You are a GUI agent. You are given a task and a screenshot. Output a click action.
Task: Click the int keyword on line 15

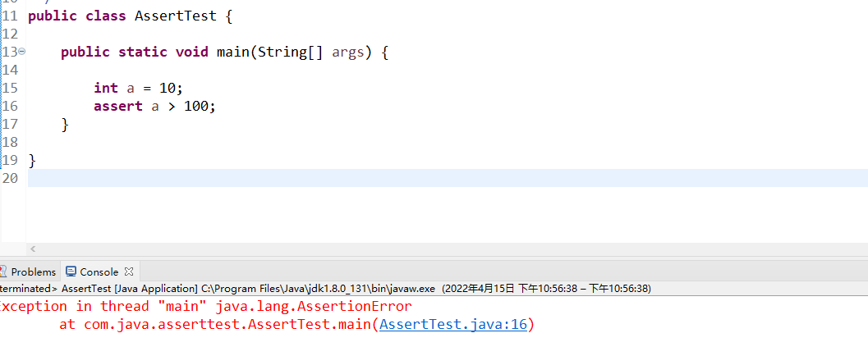coord(106,88)
